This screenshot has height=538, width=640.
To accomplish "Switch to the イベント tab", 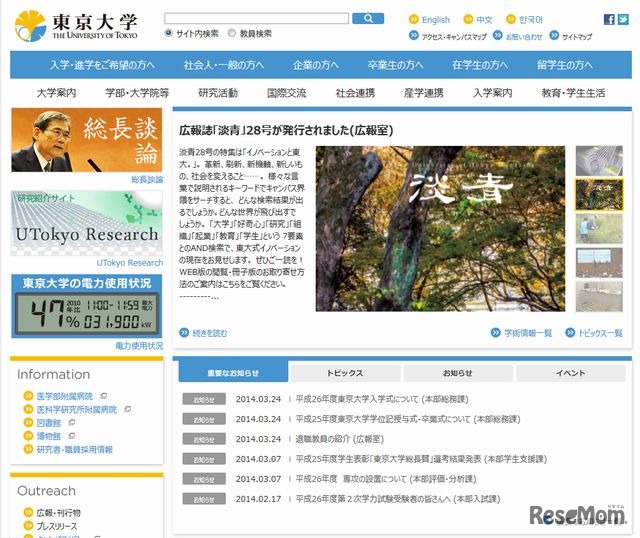I will [x=571, y=373].
